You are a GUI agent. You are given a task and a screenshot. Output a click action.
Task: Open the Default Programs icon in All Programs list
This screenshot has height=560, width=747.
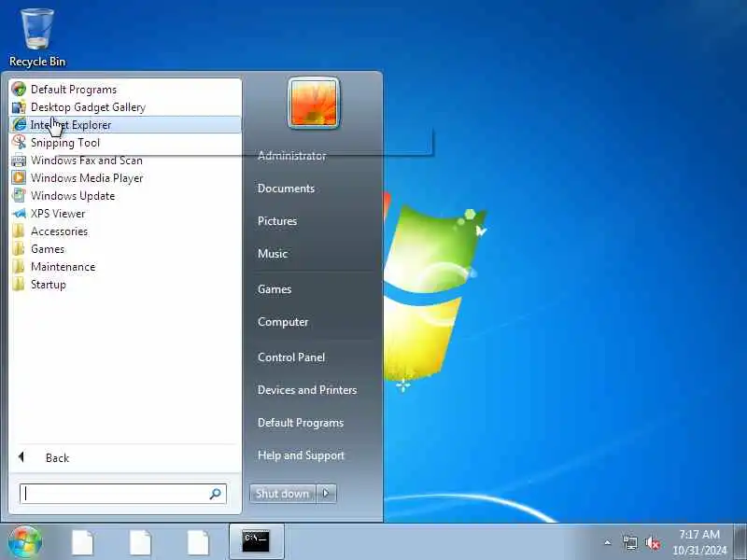(x=19, y=89)
